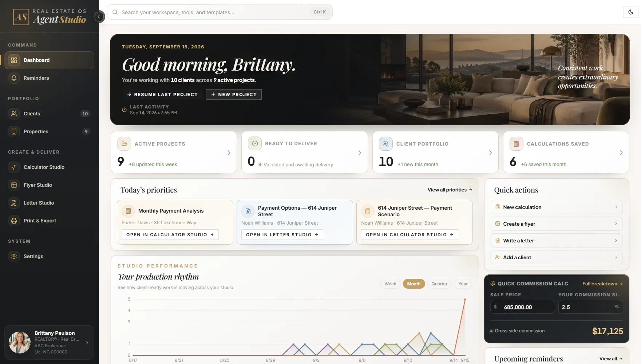The width and height of the screenshot is (641, 364).
Task: Open Clients with the people icon
Action: click(x=14, y=114)
